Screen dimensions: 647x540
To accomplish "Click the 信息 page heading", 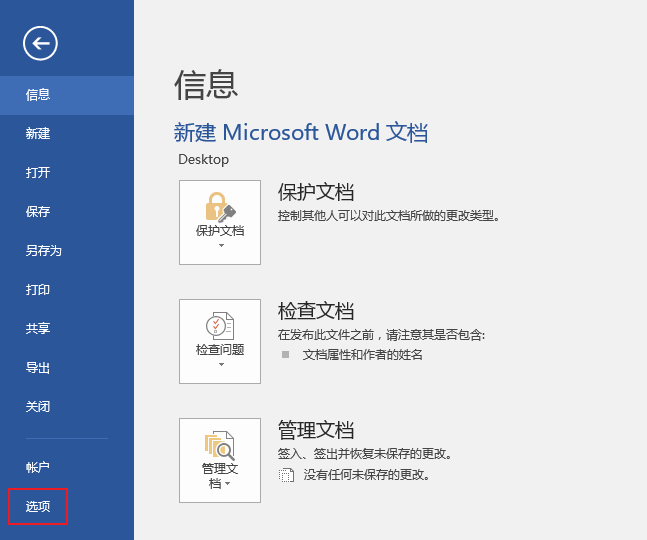I will pyautogui.click(x=206, y=85).
